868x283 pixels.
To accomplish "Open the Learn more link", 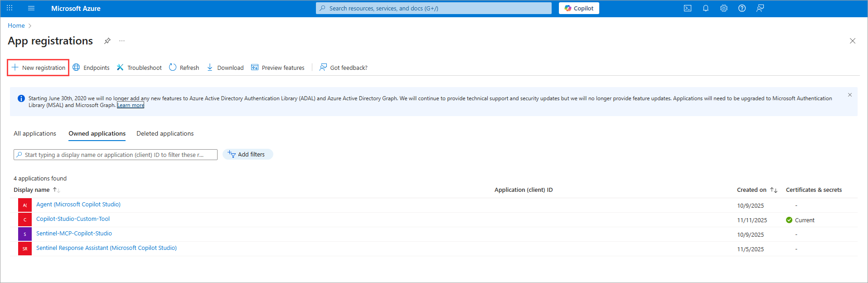I will (x=131, y=105).
